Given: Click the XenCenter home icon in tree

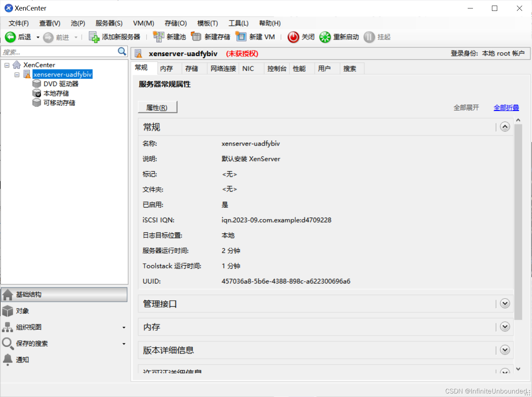Looking at the screenshot, I should [x=17, y=65].
